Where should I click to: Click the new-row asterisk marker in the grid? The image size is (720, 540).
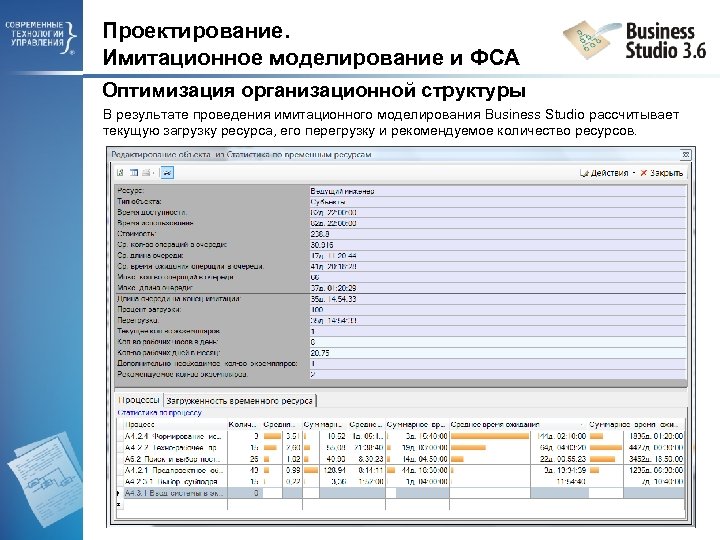click(119, 504)
